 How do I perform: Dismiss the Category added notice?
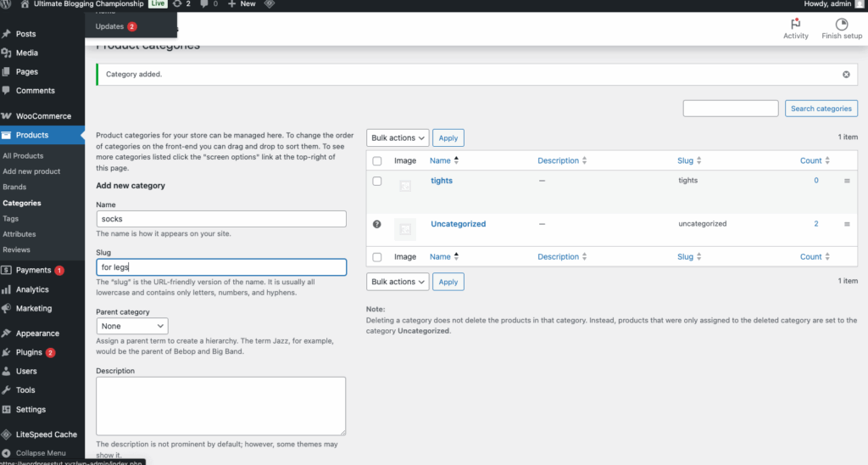[846, 75]
